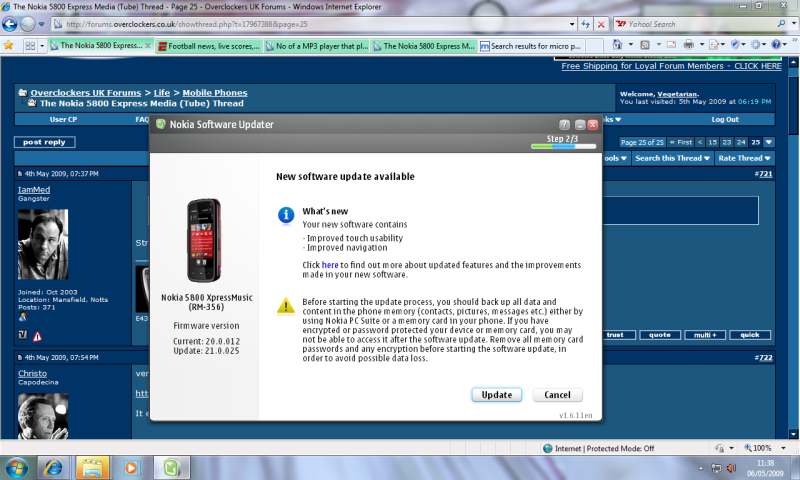Click the 'here' link for updated features

330,265
